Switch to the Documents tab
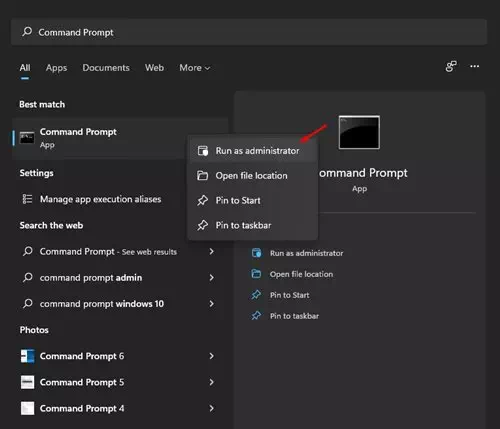500x429 pixels. (106, 68)
